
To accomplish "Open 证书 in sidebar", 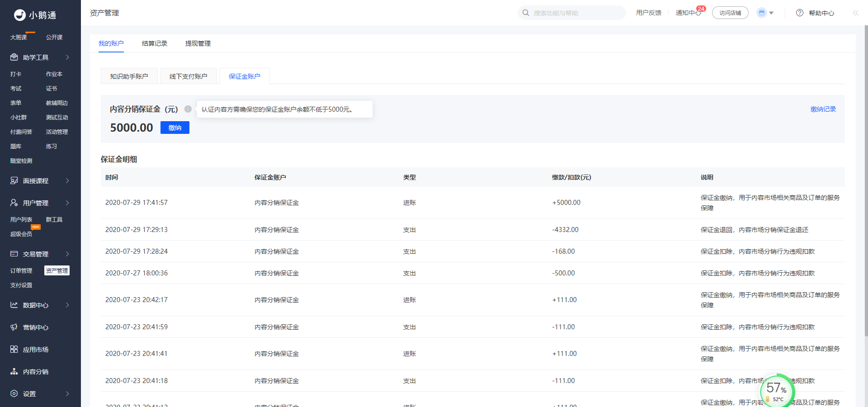I will point(52,88).
